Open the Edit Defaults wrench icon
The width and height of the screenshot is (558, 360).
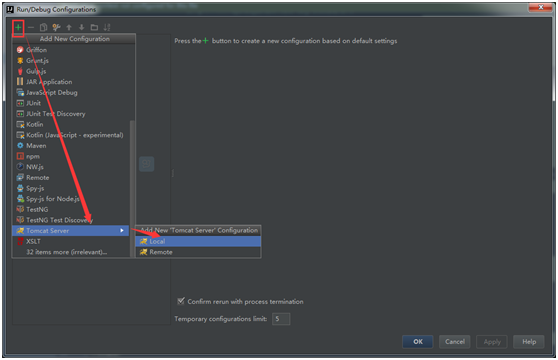point(56,27)
